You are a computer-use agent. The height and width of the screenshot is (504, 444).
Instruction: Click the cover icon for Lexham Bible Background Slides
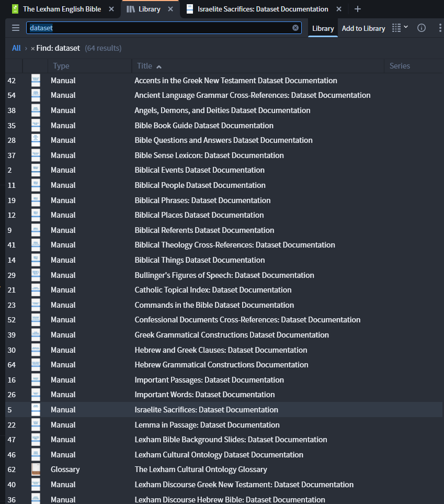pos(36,440)
